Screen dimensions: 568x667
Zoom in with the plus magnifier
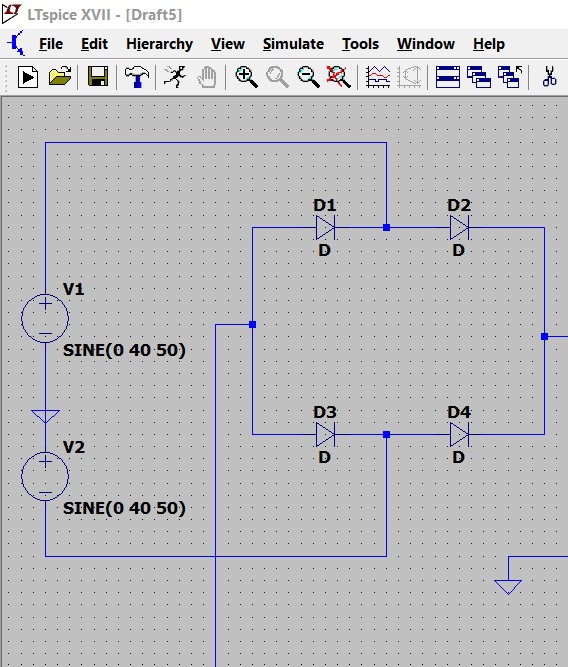point(246,77)
